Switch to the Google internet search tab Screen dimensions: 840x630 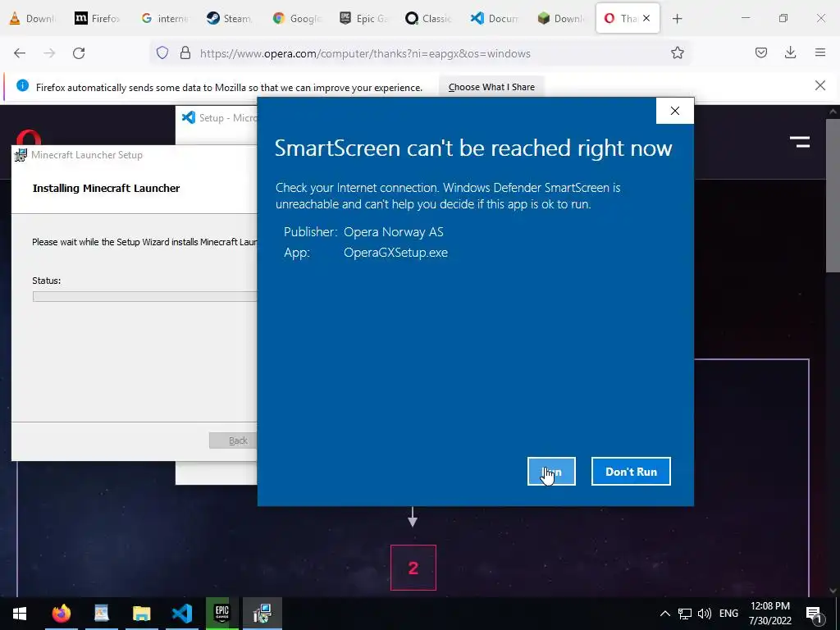click(x=164, y=19)
